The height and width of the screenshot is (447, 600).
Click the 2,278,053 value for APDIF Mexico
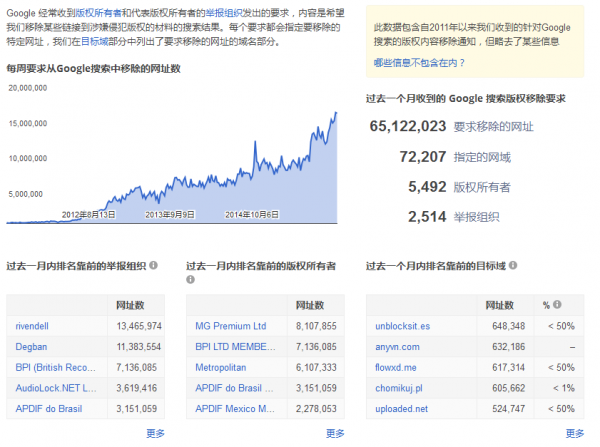[x=316, y=409]
